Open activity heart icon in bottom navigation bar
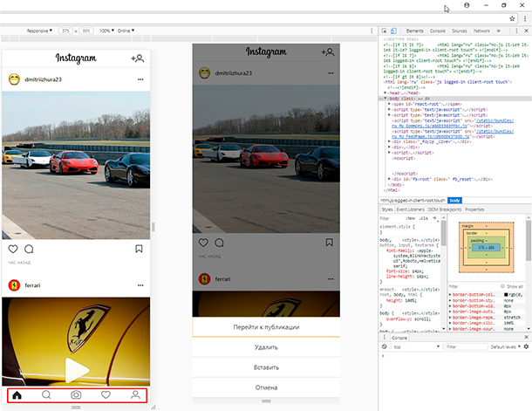The image size is (532, 411). pos(106,395)
